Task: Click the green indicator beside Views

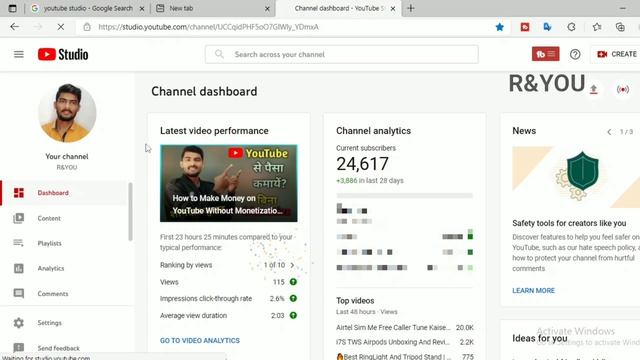Action: (293, 282)
